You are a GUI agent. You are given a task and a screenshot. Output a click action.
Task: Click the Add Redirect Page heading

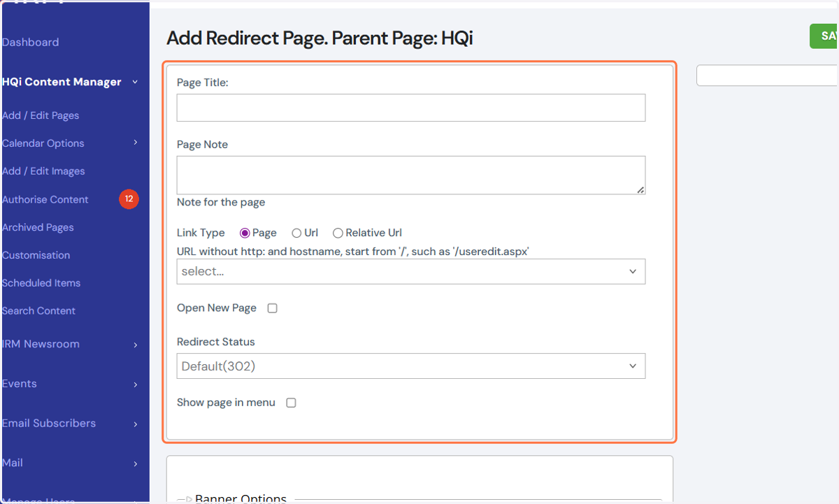pyautogui.click(x=320, y=38)
